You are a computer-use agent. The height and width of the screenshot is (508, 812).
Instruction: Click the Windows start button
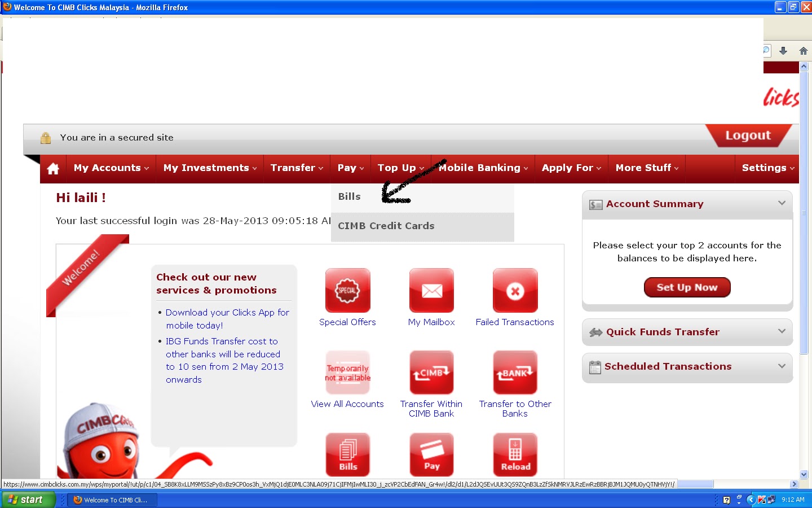[x=28, y=500]
